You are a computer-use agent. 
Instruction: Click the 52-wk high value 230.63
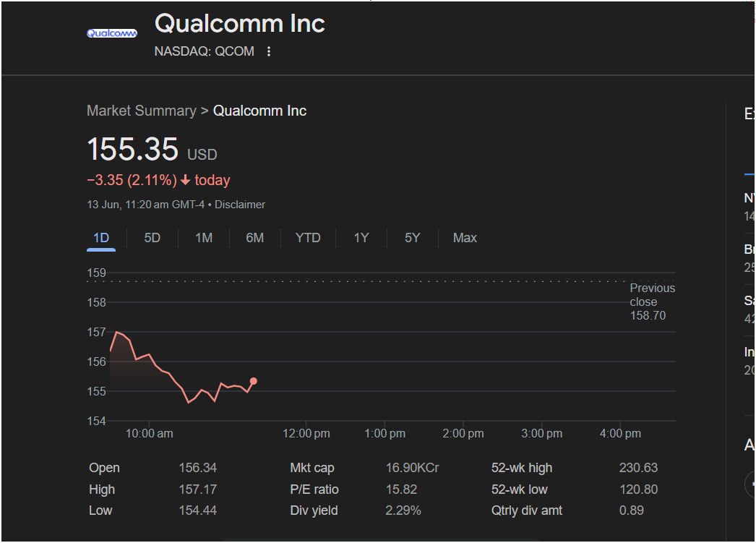point(638,469)
